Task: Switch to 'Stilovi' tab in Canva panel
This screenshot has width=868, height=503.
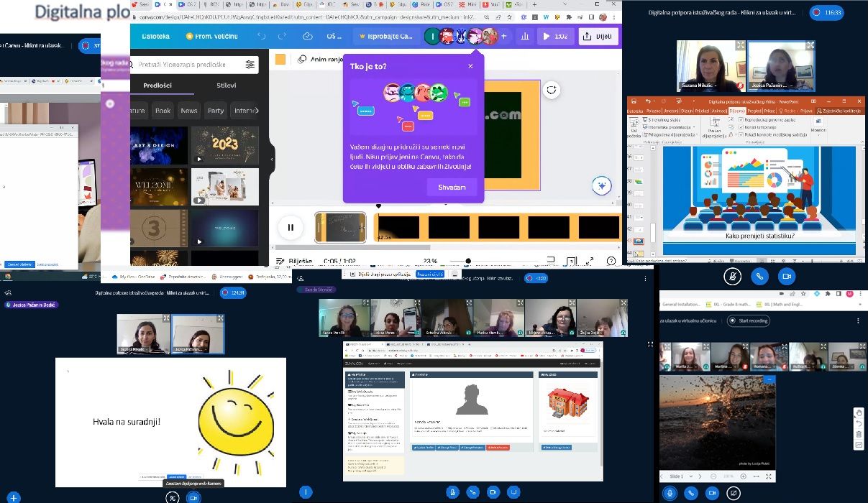Action: (x=226, y=85)
